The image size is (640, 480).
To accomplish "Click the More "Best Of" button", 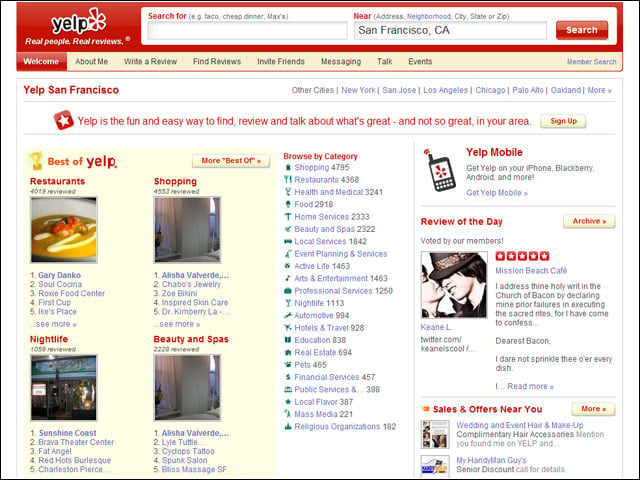I will click(x=231, y=161).
